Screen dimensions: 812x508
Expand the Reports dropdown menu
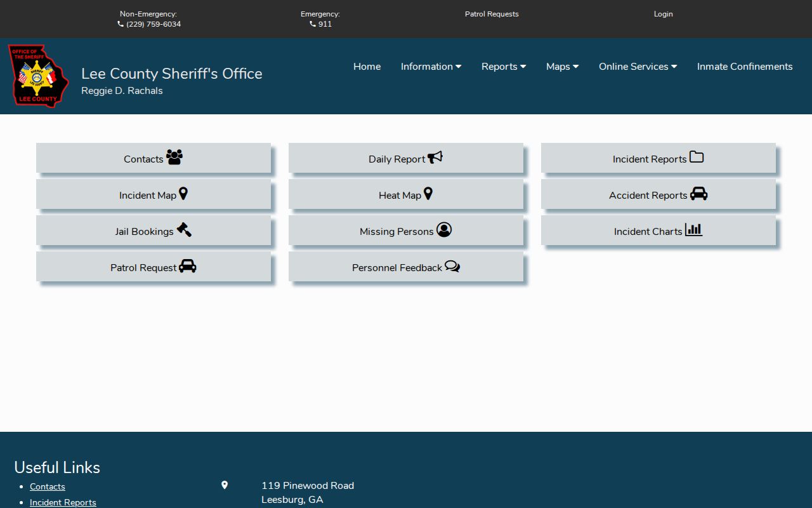[504, 67]
